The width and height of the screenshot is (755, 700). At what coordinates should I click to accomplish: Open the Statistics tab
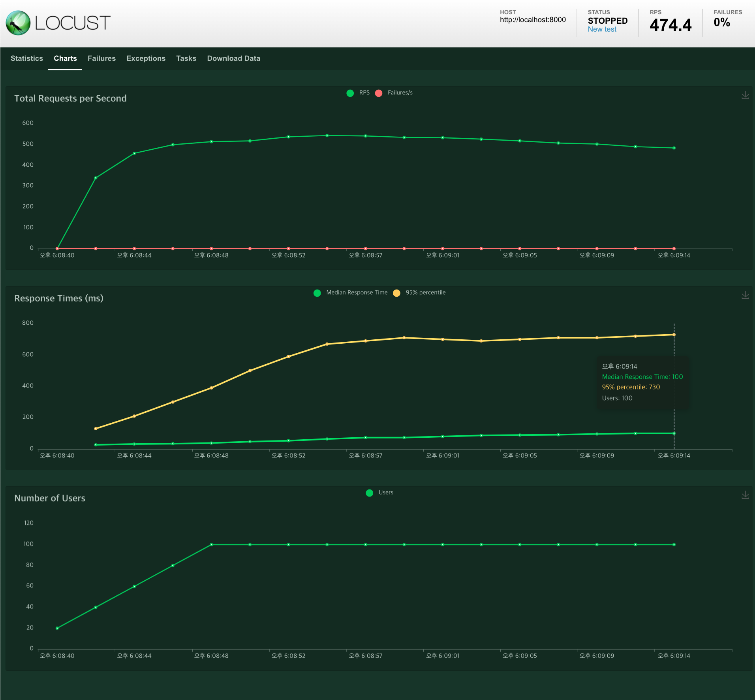click(x=27, y=58)
